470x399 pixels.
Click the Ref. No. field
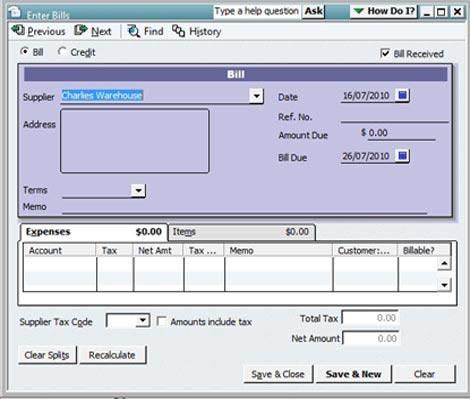pyautogui.click(x=394, y=117)
